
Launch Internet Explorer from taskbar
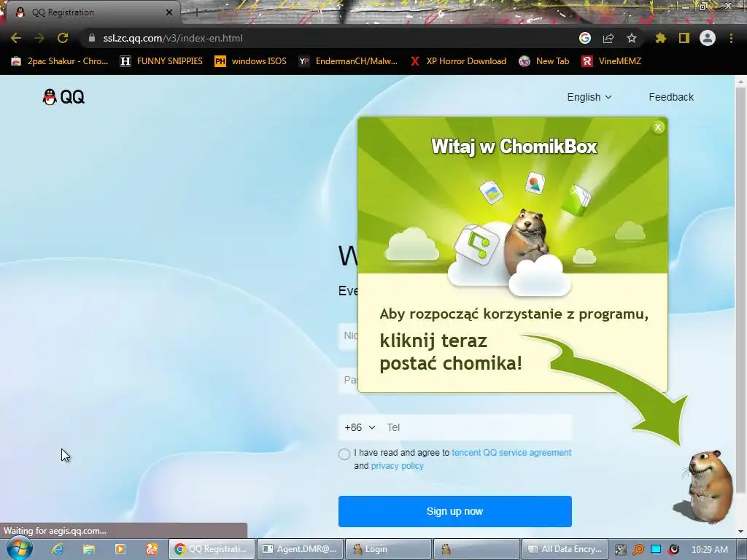[58, 549]
